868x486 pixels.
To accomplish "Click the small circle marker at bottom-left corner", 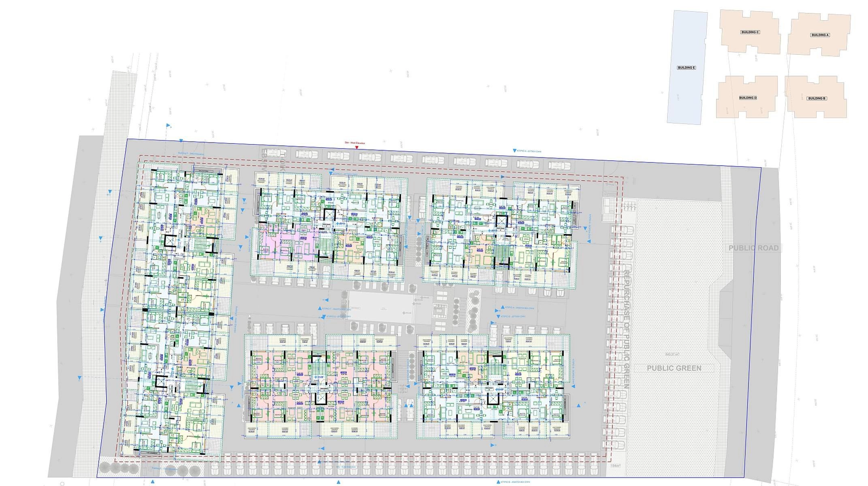I will point(62,484).
